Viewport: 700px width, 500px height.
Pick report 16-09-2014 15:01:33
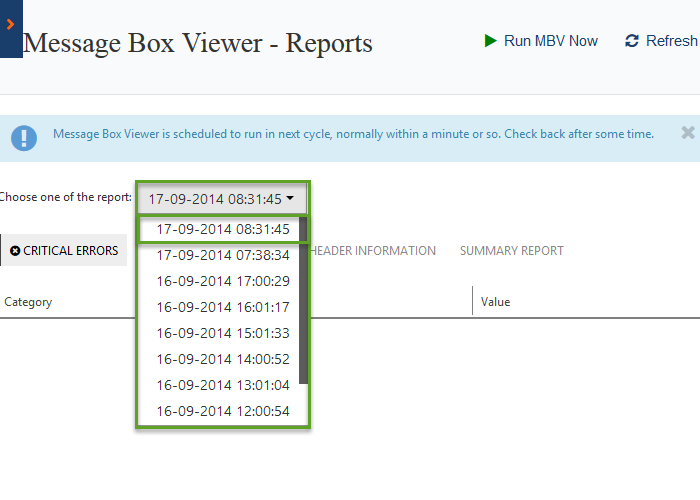click(222, 333)
